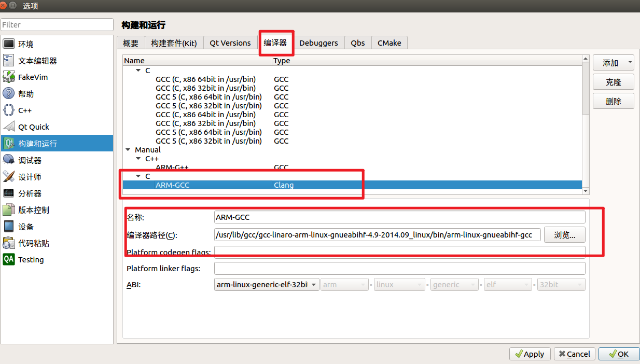Click the 克隆 button

point(614,82)
